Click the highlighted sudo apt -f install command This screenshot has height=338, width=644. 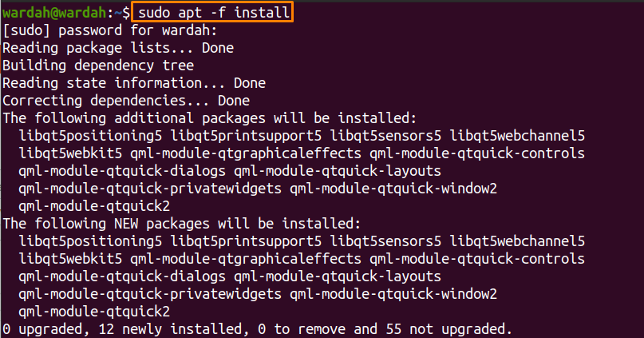click(x=212, y=12)
